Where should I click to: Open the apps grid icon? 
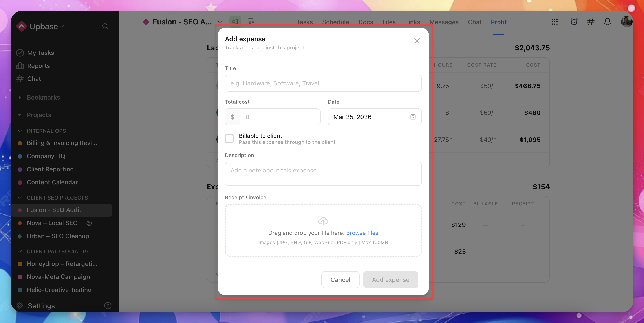pyautogui.click(x=554, y=22)
